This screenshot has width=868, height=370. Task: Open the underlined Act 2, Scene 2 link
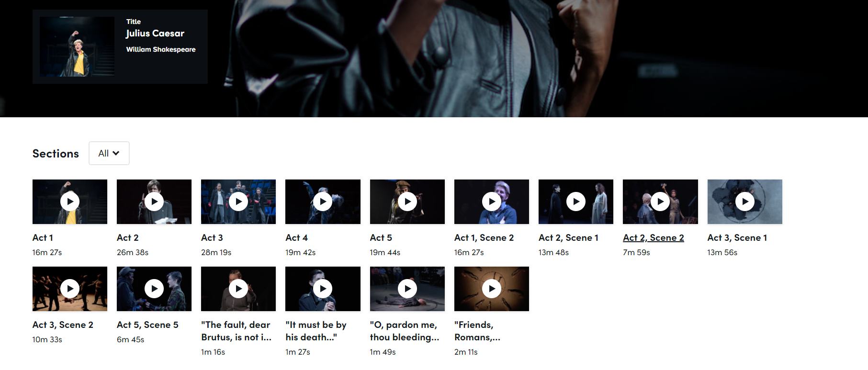[x=654, y=237]
